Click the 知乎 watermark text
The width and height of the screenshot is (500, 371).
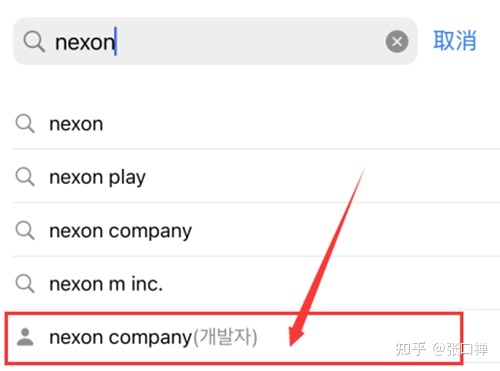[411, 349]
